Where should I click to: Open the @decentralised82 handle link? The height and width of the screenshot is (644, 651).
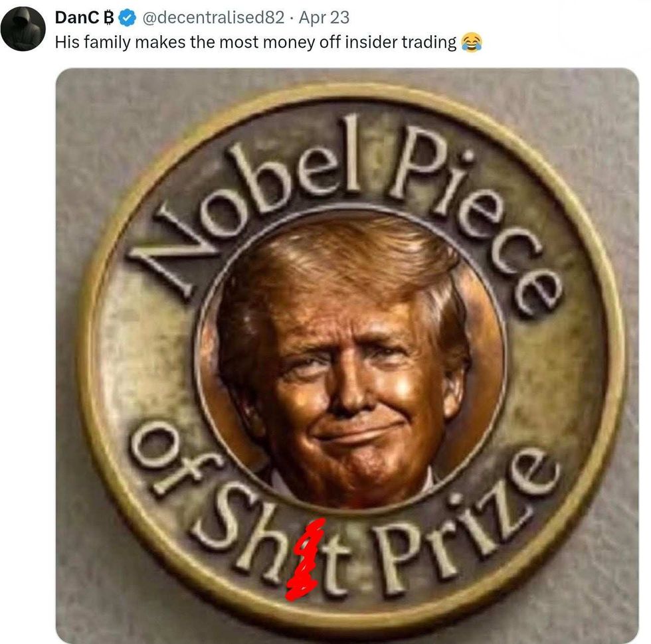[213, 17]
